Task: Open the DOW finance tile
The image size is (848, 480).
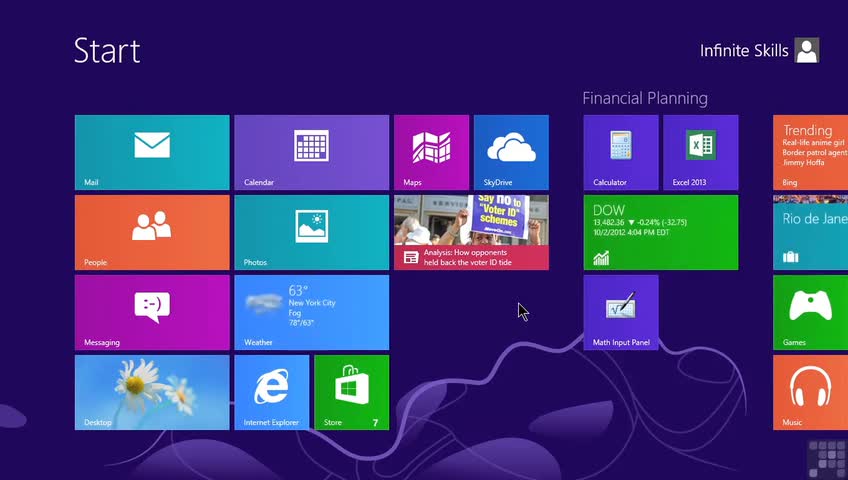Action: click(x=661, y=232)
